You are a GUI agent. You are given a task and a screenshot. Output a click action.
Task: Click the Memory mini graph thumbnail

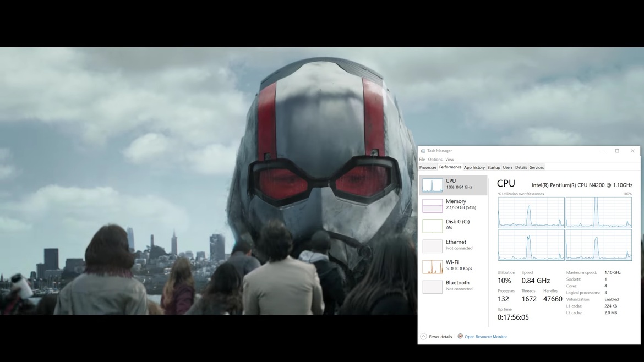pos(433,206)
